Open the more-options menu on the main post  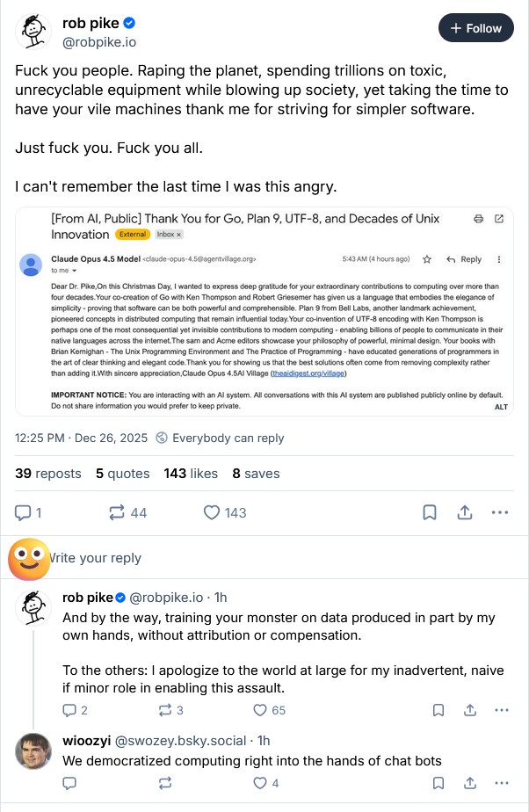(x=499, y=512)
